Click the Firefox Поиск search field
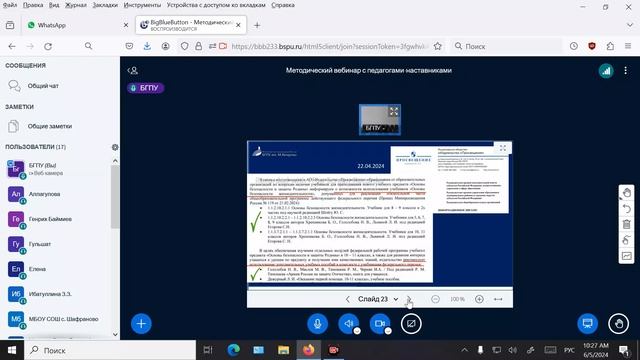Viewport: 640px width, 360px height. [506, 46]
